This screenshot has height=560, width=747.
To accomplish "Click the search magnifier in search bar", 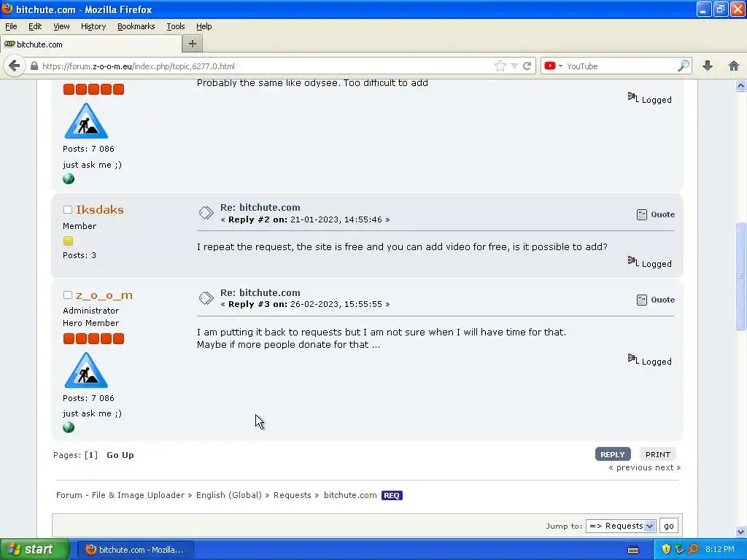I will tap(683, 66).
